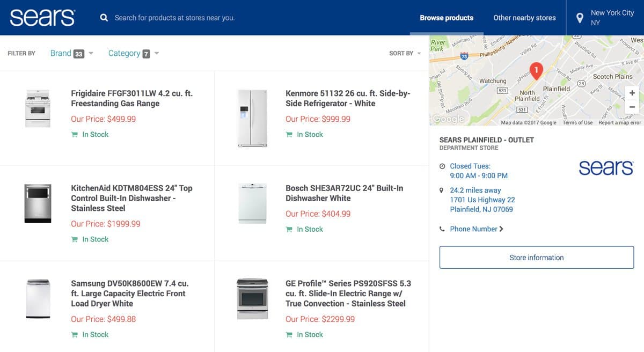Click the location pin icon near New York City
644x352 pixels.
pos(580,18)
